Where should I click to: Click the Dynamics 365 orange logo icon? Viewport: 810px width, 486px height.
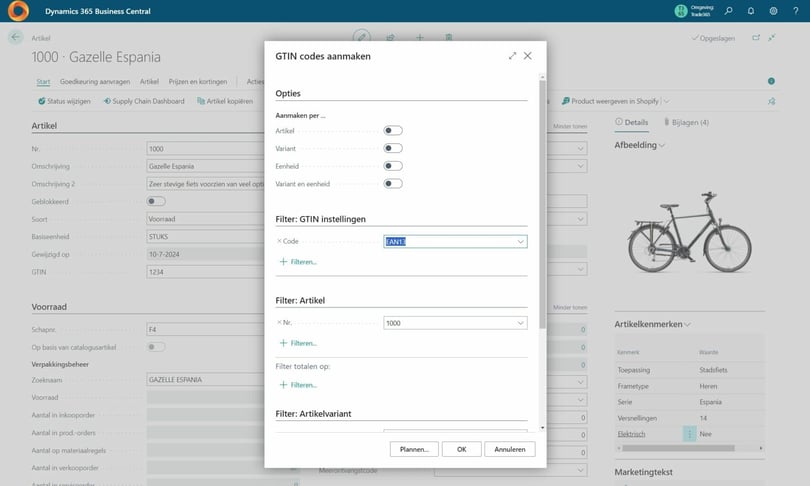18,11
